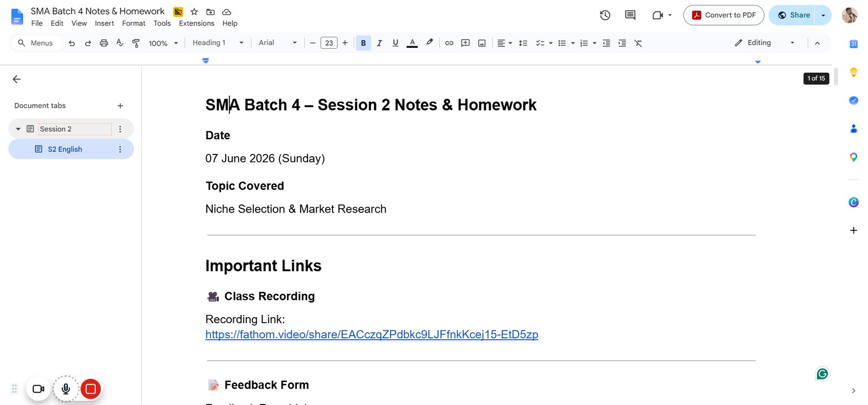Switch to the S2 English tab

pyautogui.click(x=71, y=149)
